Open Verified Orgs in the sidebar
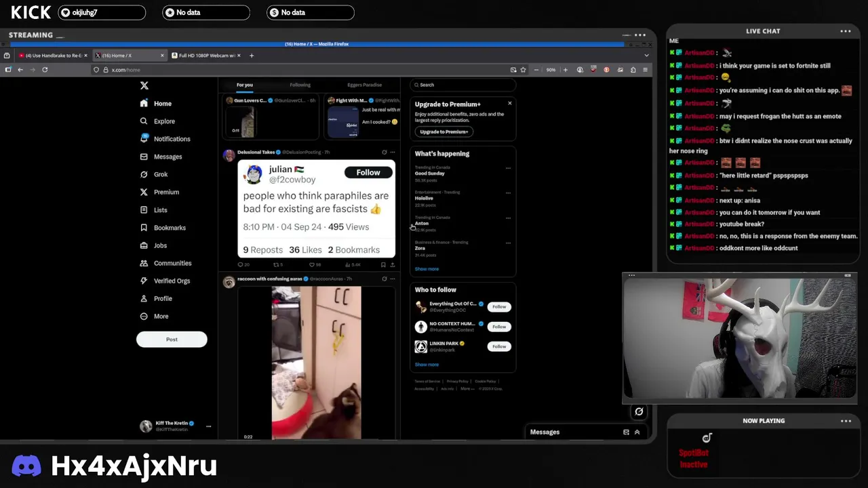Screen dimensions: 868x488 coord(165,281)
